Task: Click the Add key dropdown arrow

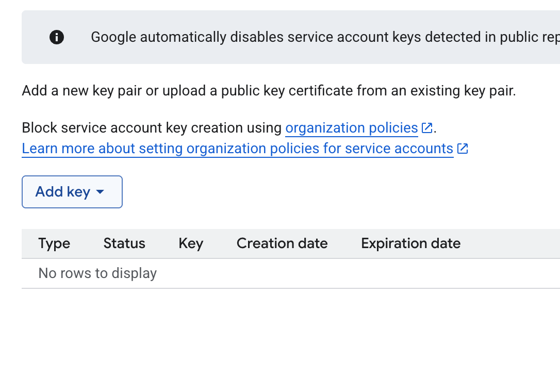Action: click(101, 192)
